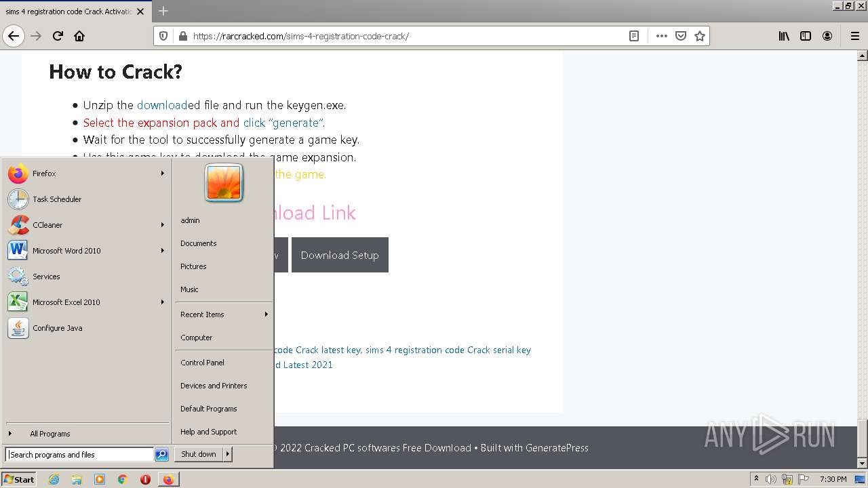Open Devices and Printers
Viewport: 868px width, 488px height.
coord(224,386)
